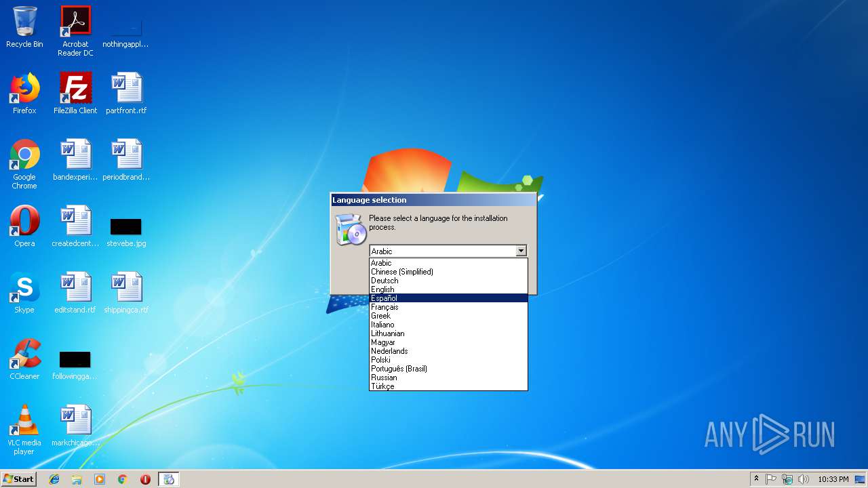Collapse the language dropdown arrow
The image size is (868, 488).
[521, 251]
